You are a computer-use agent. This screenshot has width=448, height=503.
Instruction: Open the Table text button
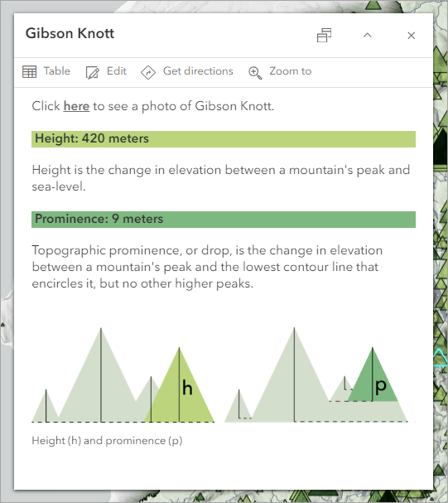[56, 71]
